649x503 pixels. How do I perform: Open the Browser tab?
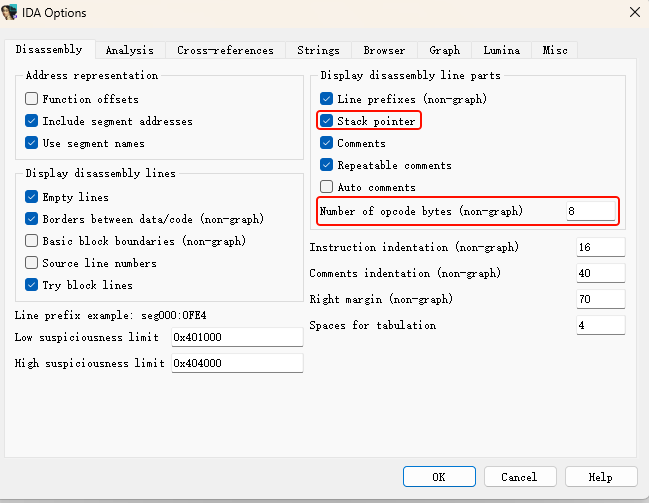(385, 51)
